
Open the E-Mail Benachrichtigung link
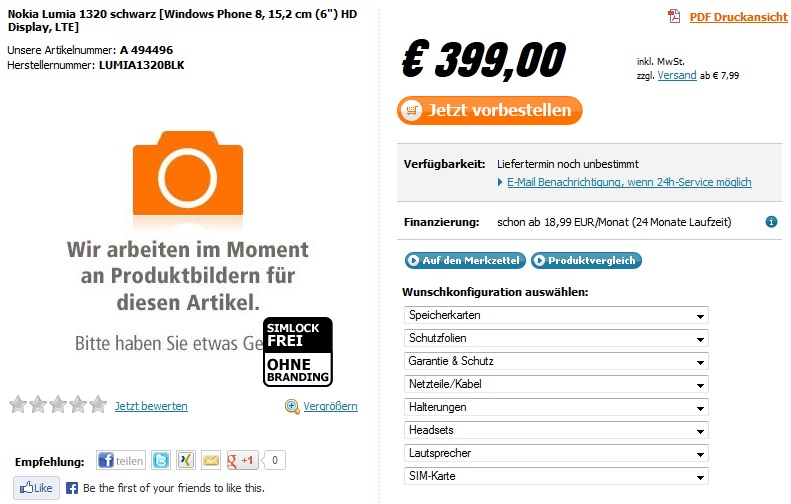click(629, 182)
